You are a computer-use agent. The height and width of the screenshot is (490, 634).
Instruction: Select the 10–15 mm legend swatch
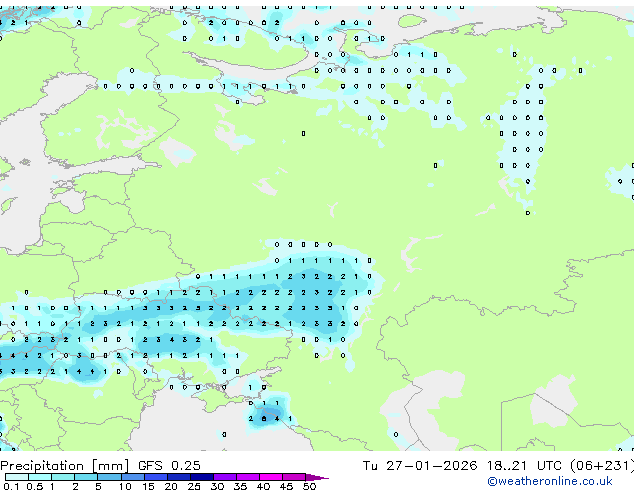133,477
